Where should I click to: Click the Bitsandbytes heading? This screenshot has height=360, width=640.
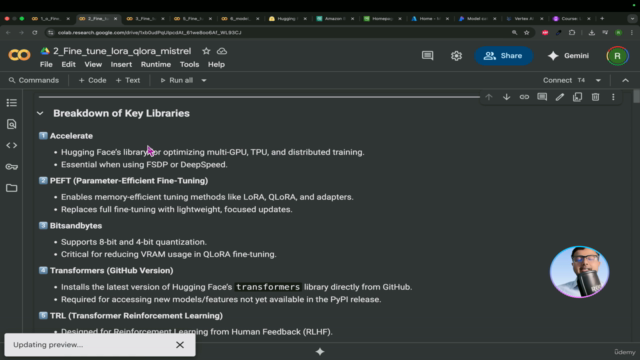tap(76, 226)
